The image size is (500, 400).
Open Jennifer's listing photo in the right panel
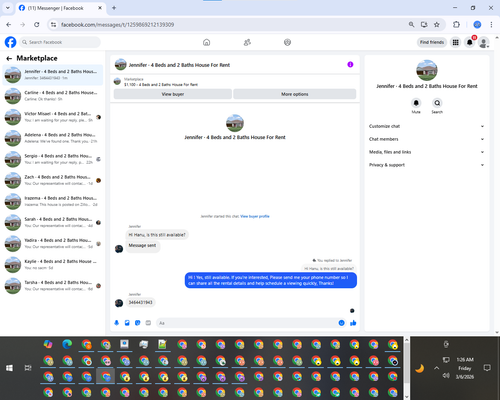pyautogui.click(x=427, y=70)
